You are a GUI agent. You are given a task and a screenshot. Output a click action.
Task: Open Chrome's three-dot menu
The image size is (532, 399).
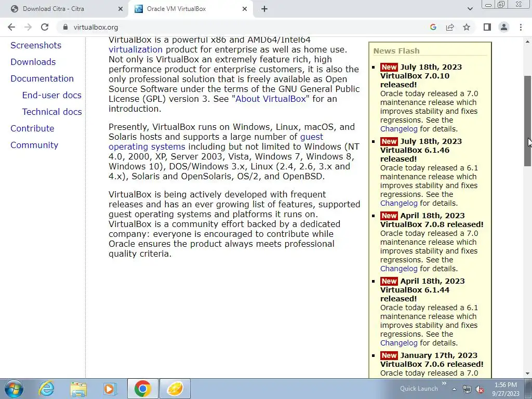pyautogui.click(x=521, y=27)
